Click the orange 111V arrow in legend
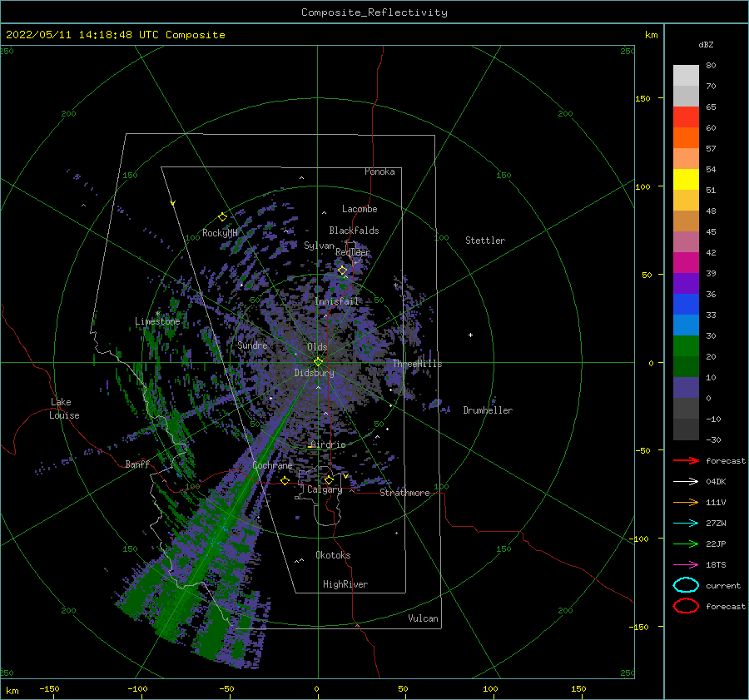 (x=686, y=502)
